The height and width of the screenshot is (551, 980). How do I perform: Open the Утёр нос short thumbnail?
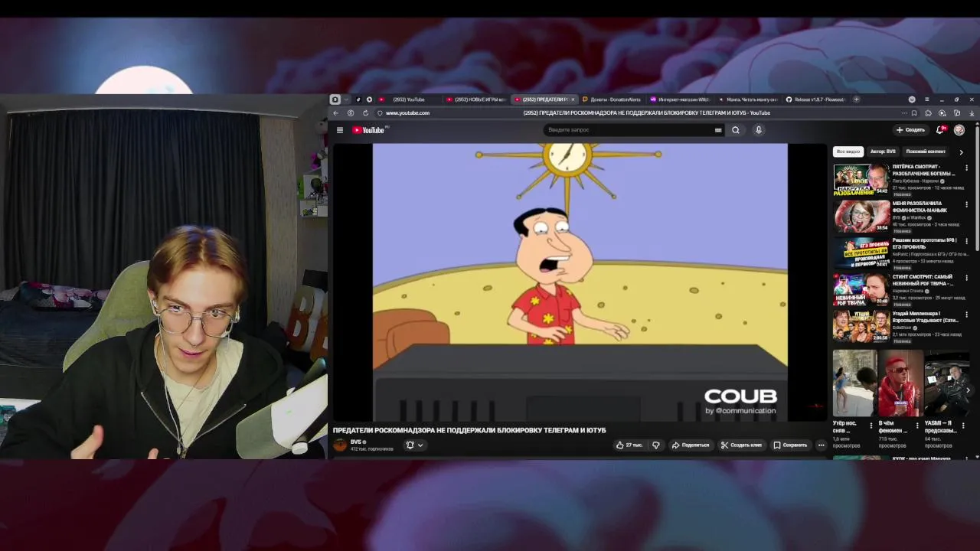[x=854, y=383]
